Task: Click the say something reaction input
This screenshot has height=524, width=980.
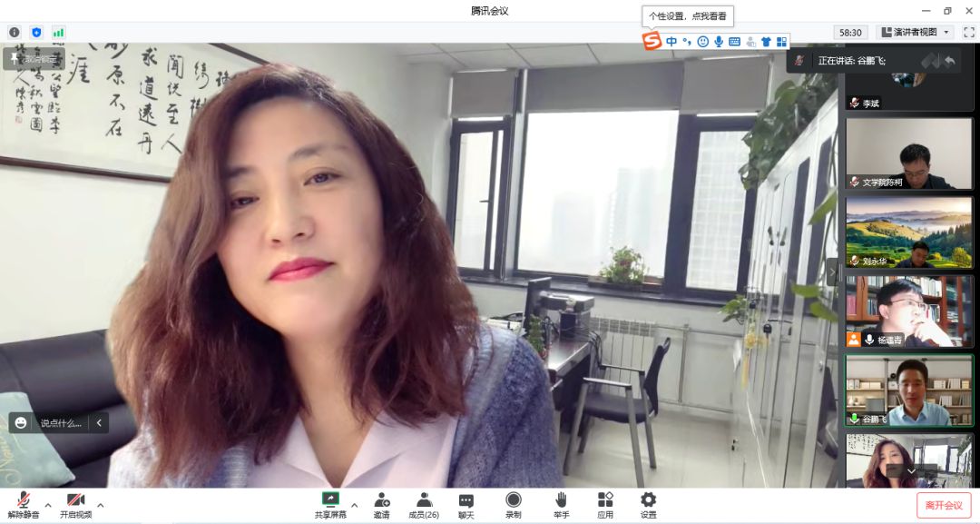Action: click(60, 422)
